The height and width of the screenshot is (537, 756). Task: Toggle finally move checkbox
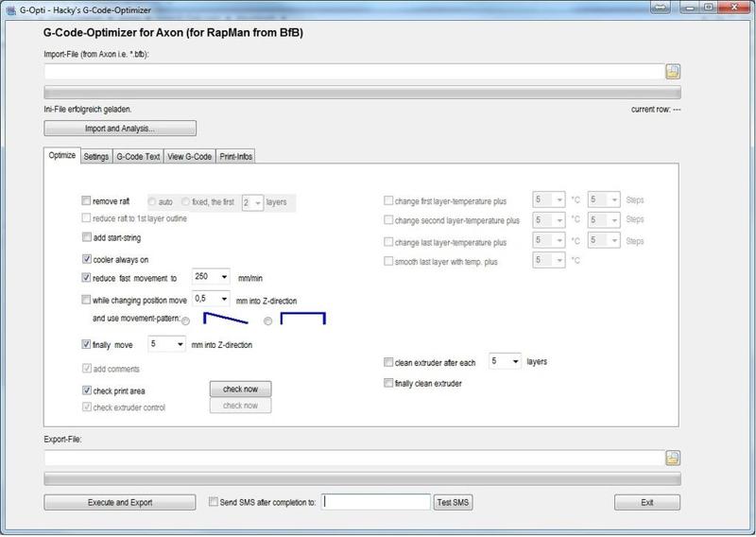pyautogui.click(x=86, y=344)
